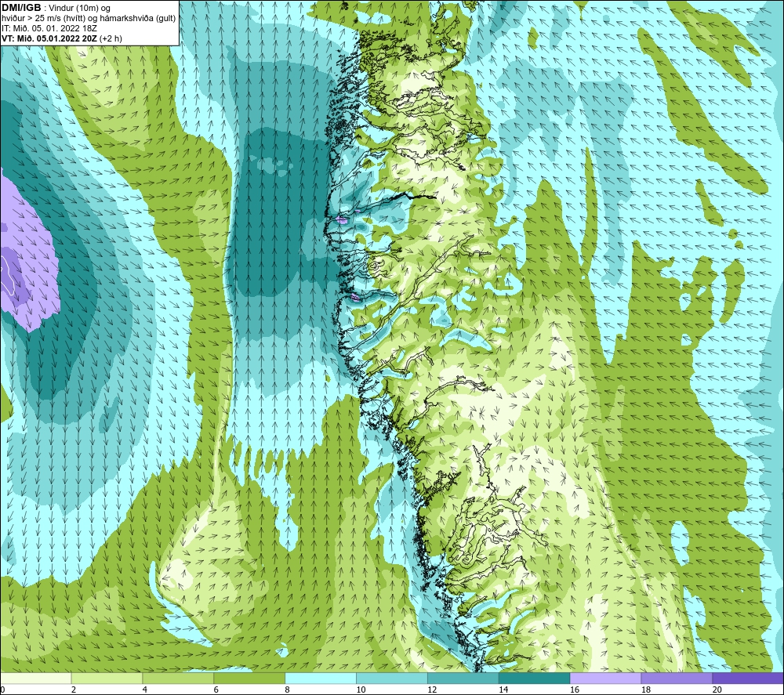Select the light green 2–4 m/s legend swatch
Image resolution: width=784 pixels, height=695 pixels.
pyautogui.click(x=107, y=678)
